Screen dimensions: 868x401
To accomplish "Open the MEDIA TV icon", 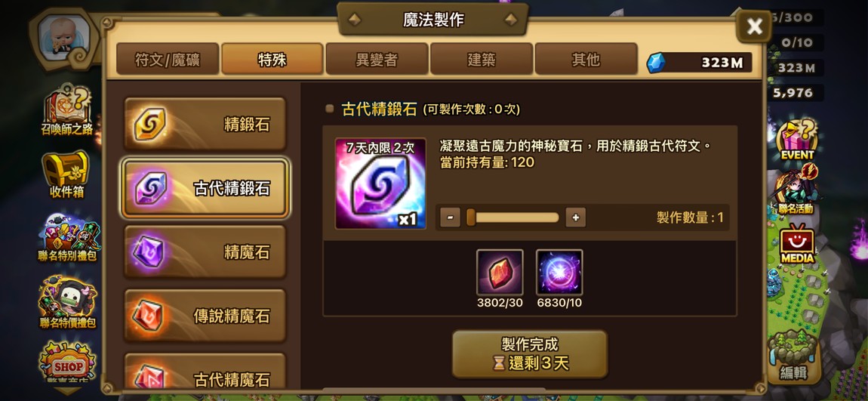I will point(797,244).
